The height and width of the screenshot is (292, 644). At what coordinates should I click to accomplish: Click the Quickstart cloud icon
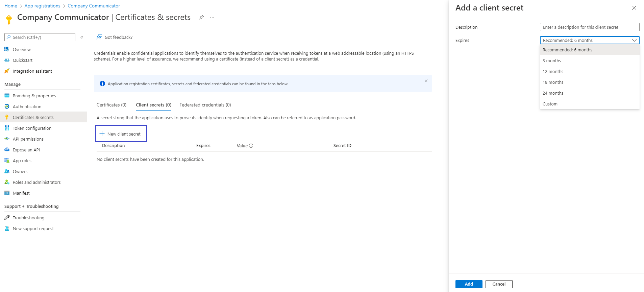click(x=7, y=60)
